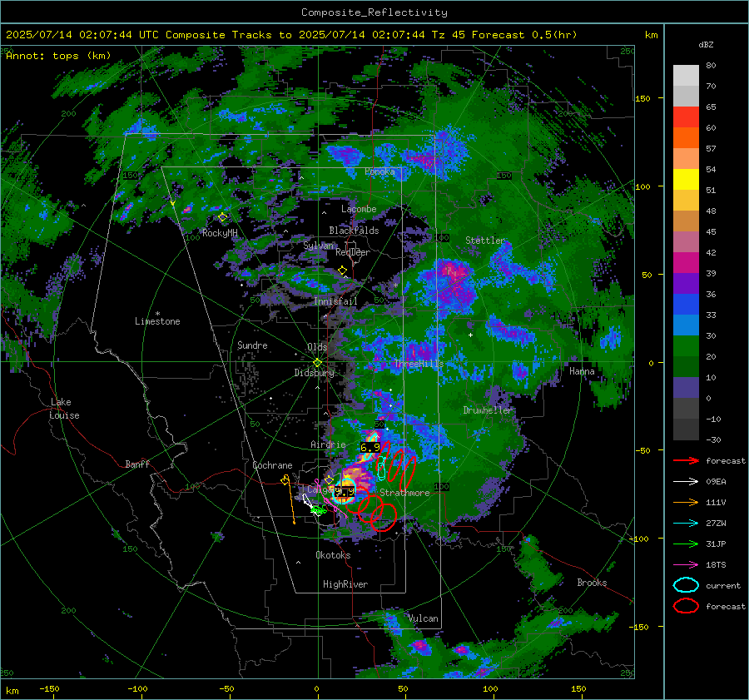Click the green 31JP track arrow
Image resolution: width=749 pixels, height=700 pixels.
[686, 544]
